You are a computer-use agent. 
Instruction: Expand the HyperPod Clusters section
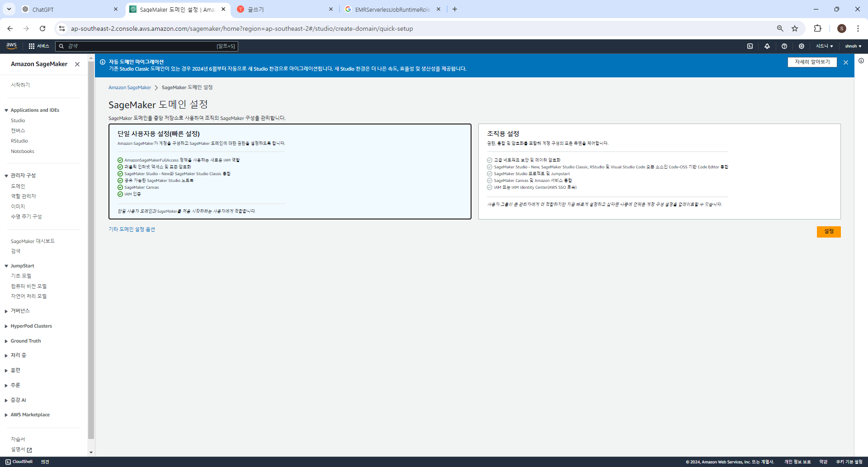pos(6,326)
